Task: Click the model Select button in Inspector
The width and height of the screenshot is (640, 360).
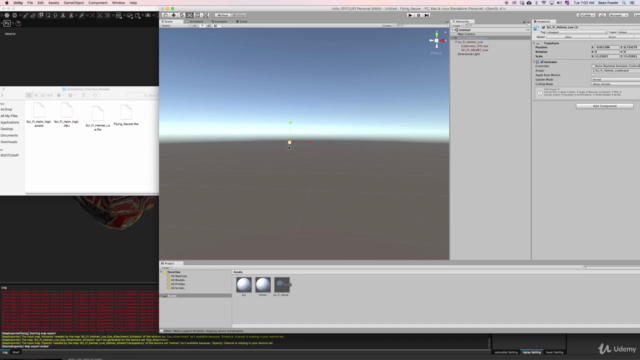Action: pos(568,37)
